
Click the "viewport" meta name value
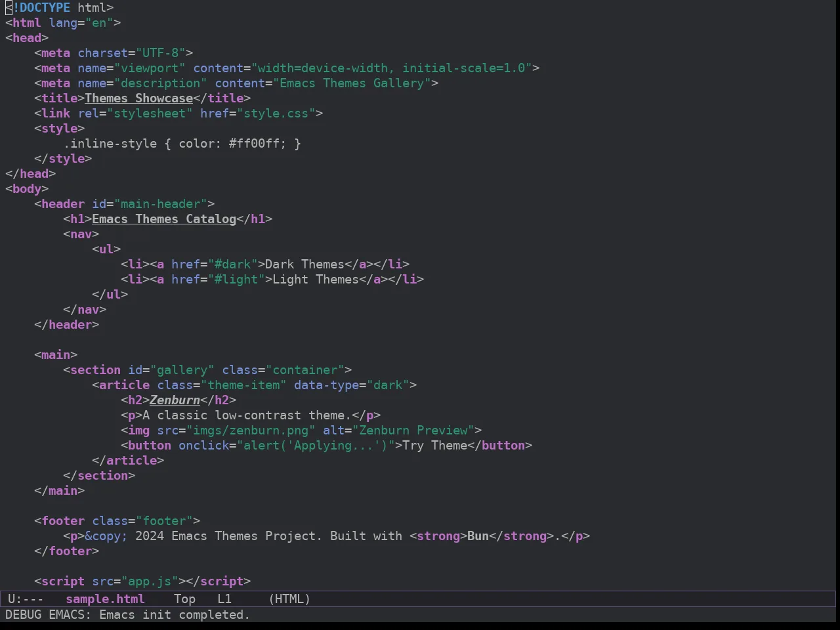pos(150,68)
